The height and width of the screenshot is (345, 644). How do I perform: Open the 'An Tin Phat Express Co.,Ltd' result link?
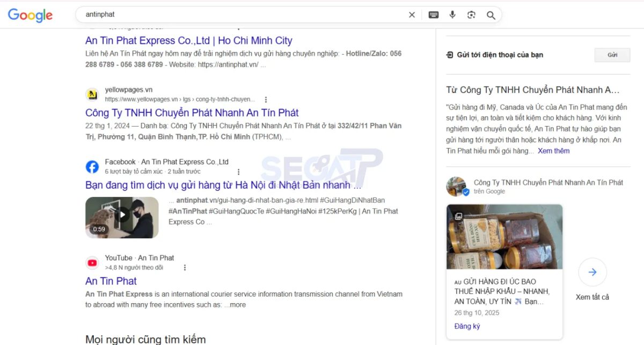point(188,40)
